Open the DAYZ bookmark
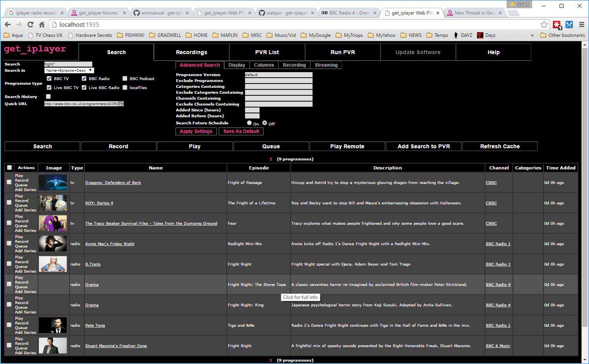The height and width of the screenshot is (364, 589). [x=463, y=35]
